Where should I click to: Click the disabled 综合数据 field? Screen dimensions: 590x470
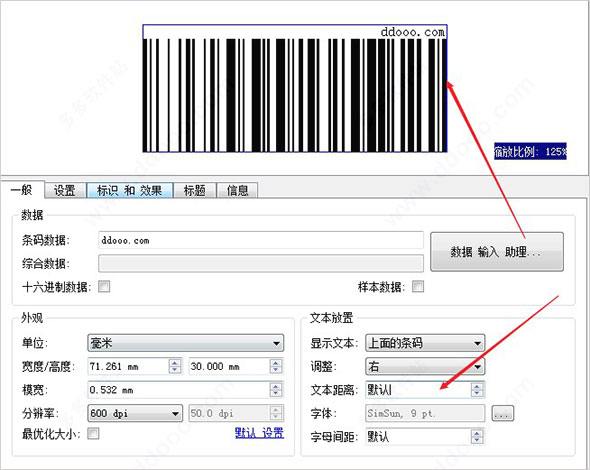tap(261, 263)
